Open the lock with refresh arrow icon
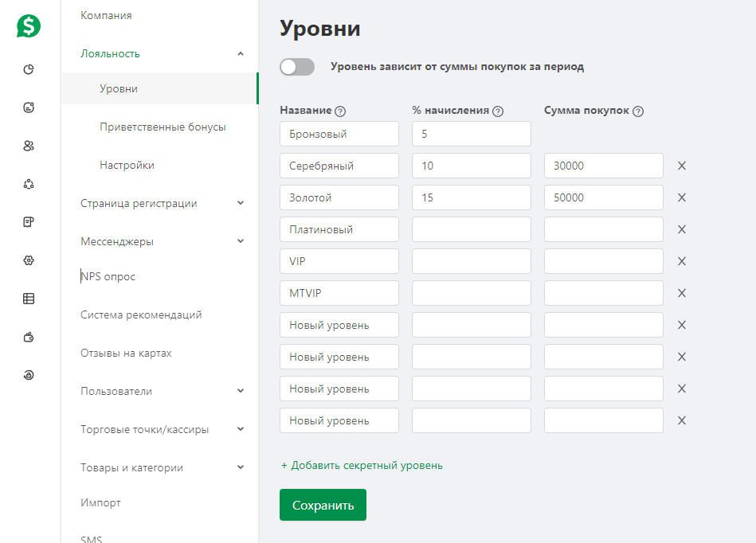The width and height of the screenshot is (756, 543). pos(29,375)
